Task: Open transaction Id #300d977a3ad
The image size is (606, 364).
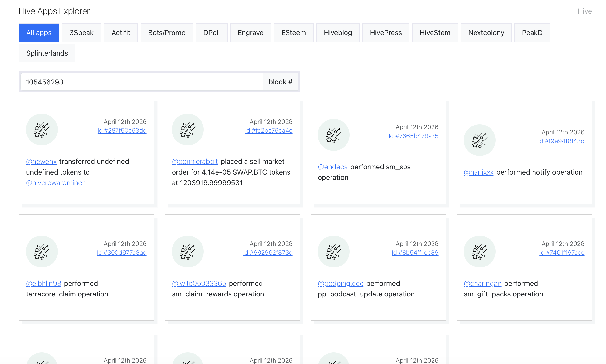Action: pos(122,252)
